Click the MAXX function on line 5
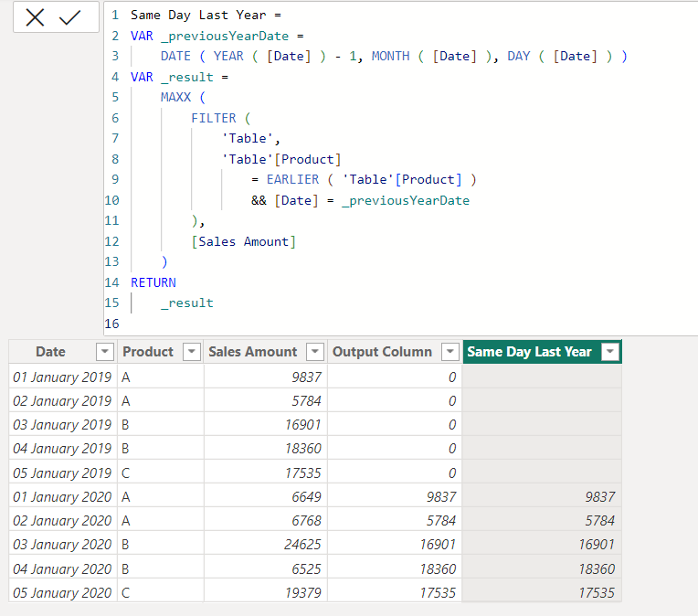 click(x=175, y=97)
